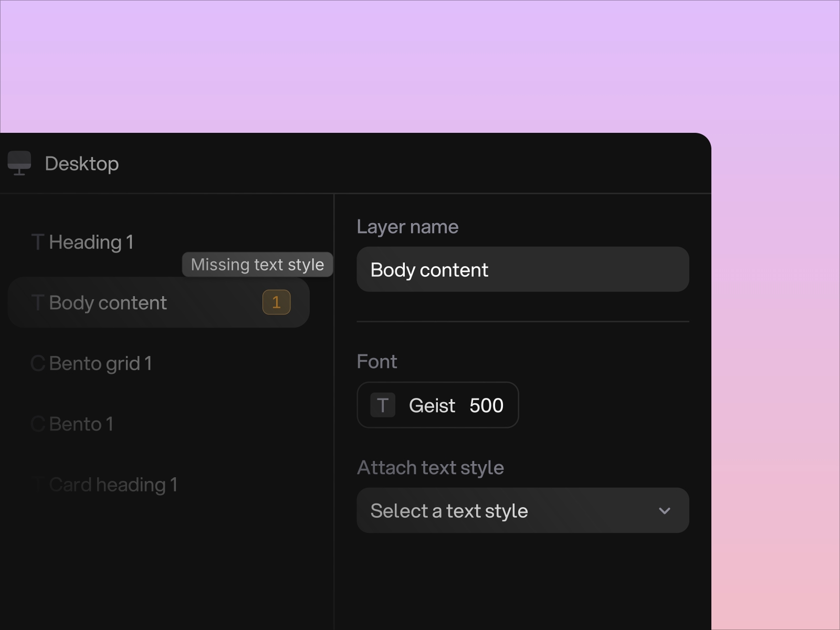Click the chevron on the text style selector
840x630 pixels.
pos(665,510)
